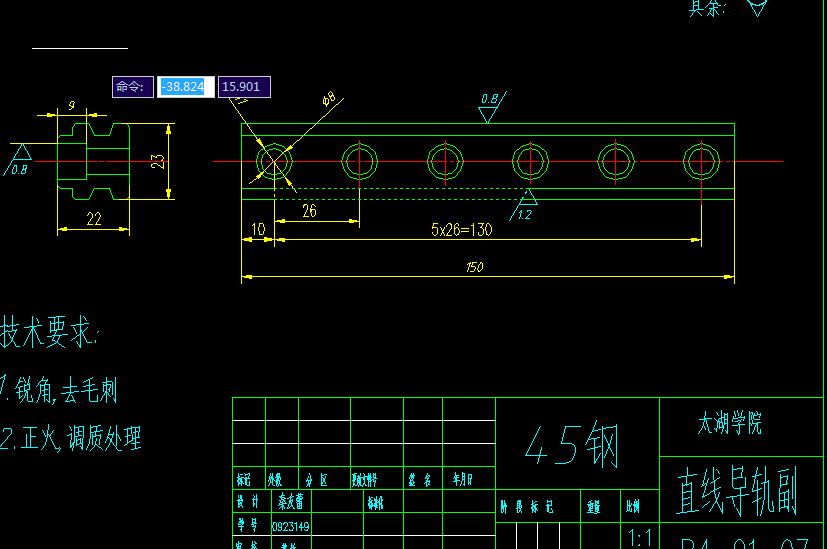
Task: Select the student number 0923149
Action: pyautogui.click(x=291, y=527)
